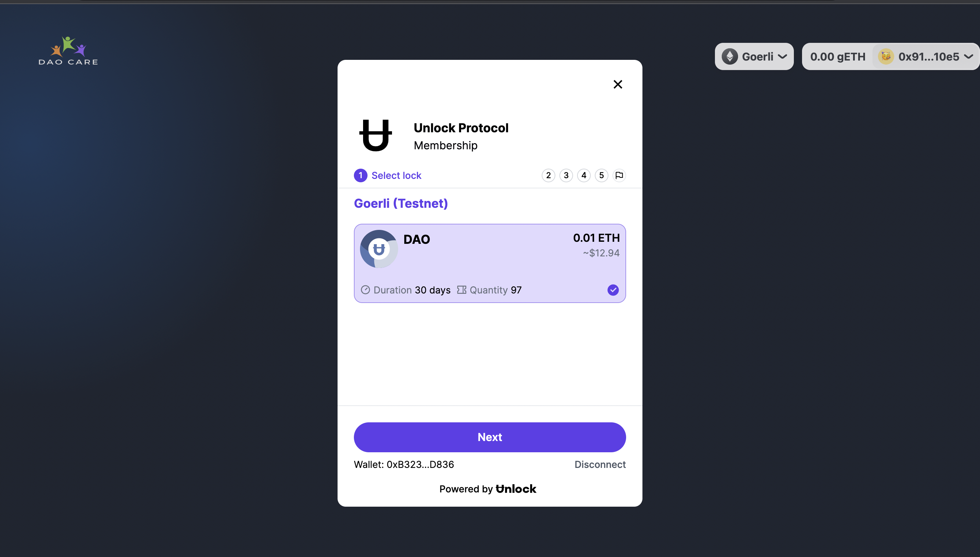Click step 2 circle in checkout flow

point(549,175)
